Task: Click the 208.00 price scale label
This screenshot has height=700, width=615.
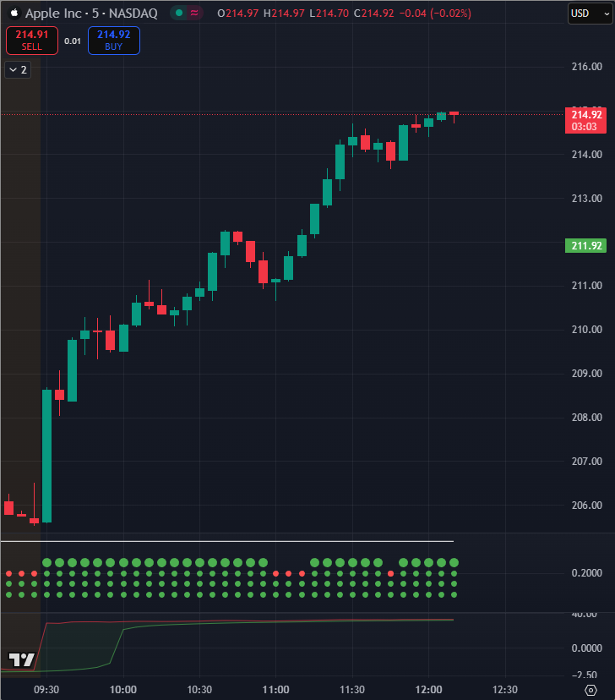Action: coord(586,418)
